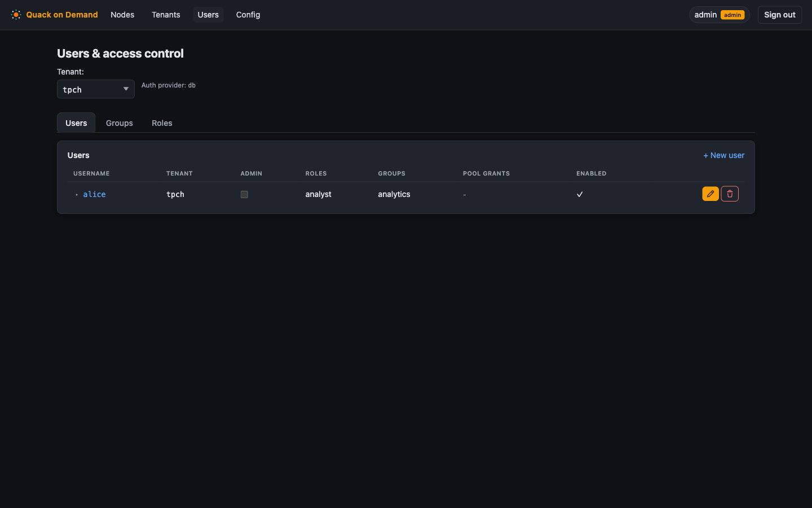This screenshot has width=812, height=508.
Task: Click the analyst role cell
Action: (x=319, y=194)
